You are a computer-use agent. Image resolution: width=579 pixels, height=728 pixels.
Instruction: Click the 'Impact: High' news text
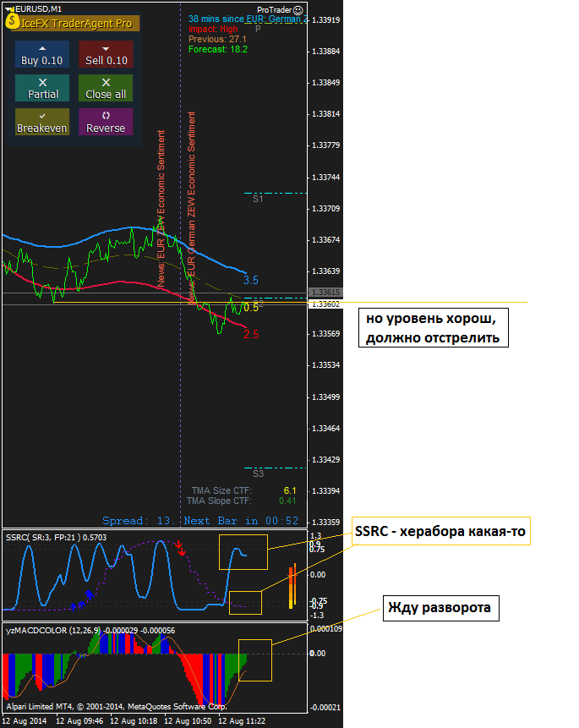(x=213, y=30)
